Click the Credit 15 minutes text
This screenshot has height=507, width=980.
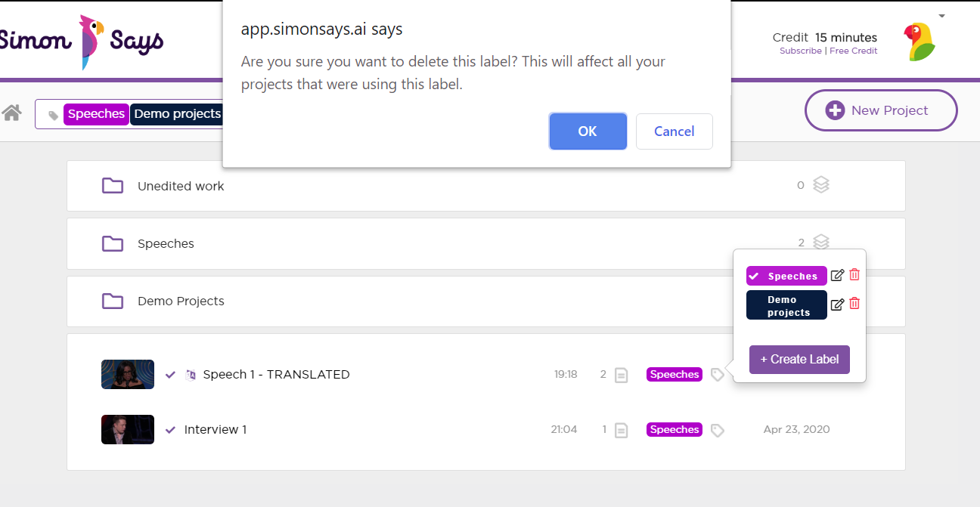825,37
